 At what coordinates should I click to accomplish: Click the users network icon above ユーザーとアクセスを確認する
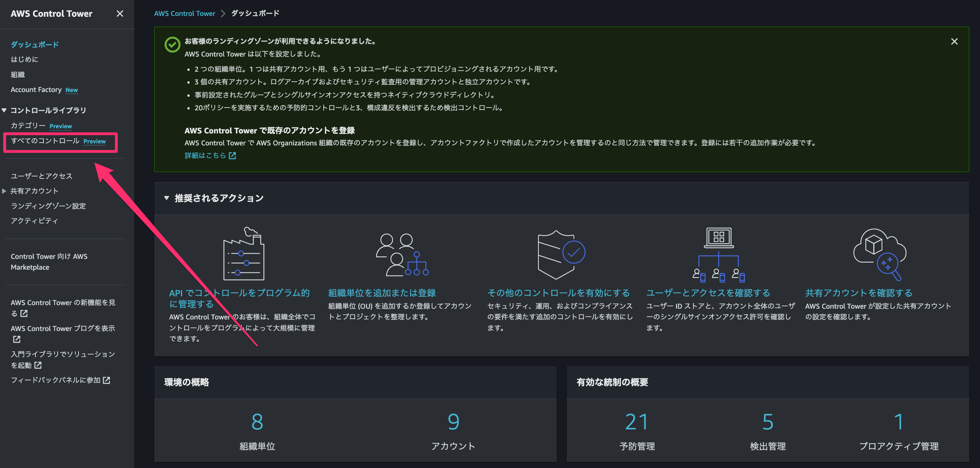(x=719, y=255)
